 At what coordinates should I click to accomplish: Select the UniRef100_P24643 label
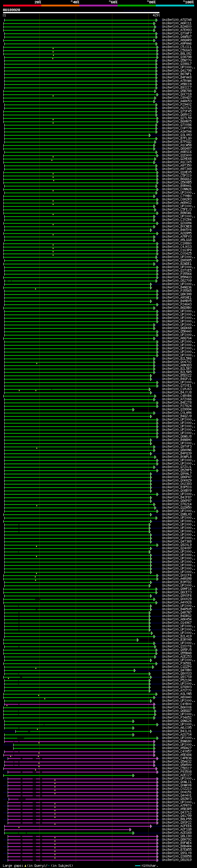coord(177,304)
